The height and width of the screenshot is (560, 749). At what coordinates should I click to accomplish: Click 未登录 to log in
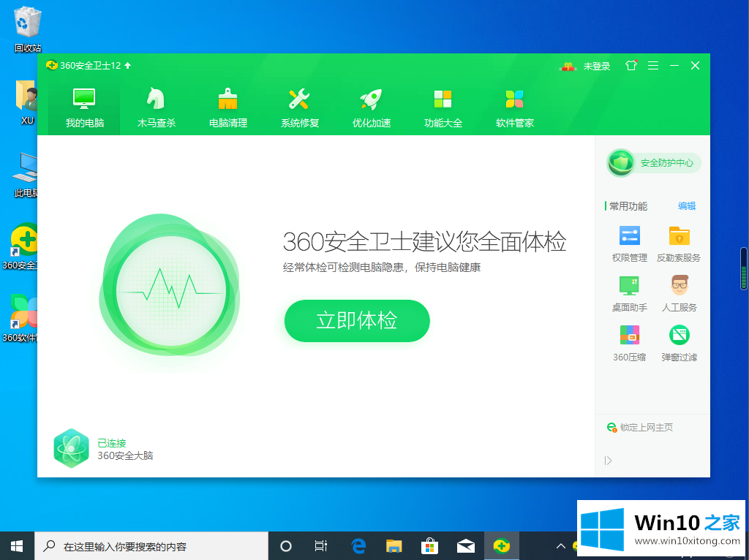click(x=597, y=66)
